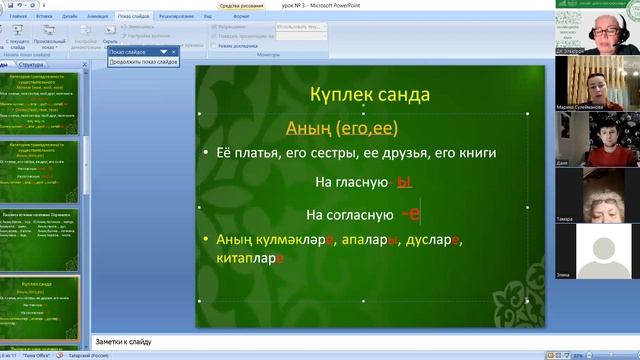This screenshot has height=360, width=640.
Task: Click the word апалары in yellow line
Action: click(369, 240)
